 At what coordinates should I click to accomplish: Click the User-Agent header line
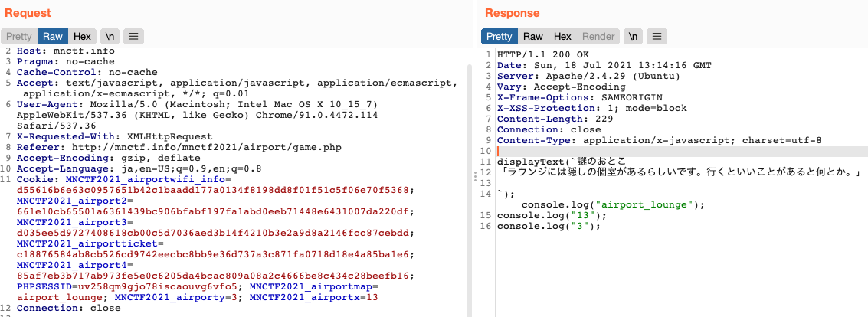[x=197, y=115]
